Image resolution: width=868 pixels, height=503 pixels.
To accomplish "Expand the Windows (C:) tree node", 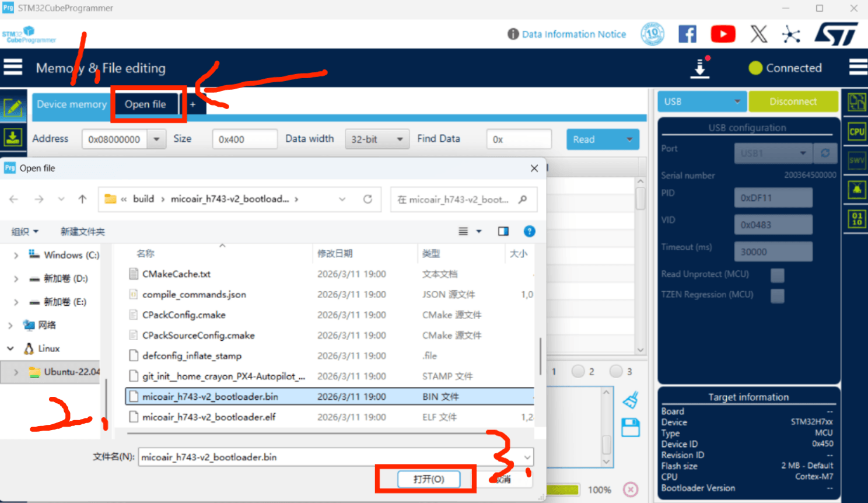I will (16, 255).
